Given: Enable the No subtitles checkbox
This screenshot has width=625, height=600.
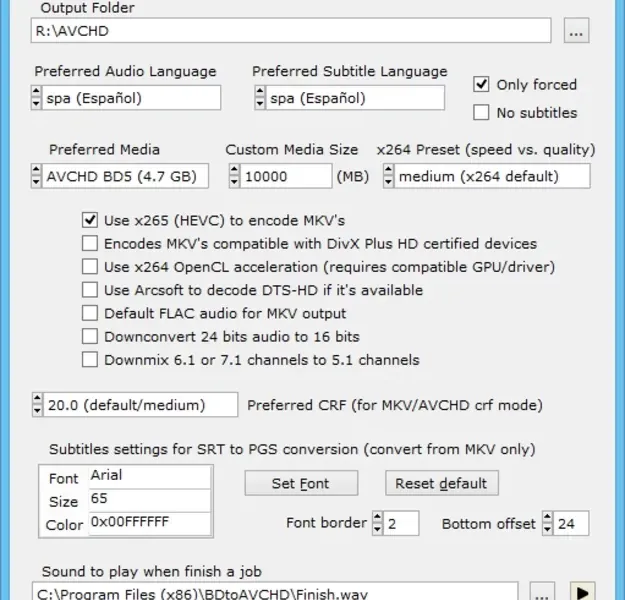Looking at the screenshot, I should [481, 113].
